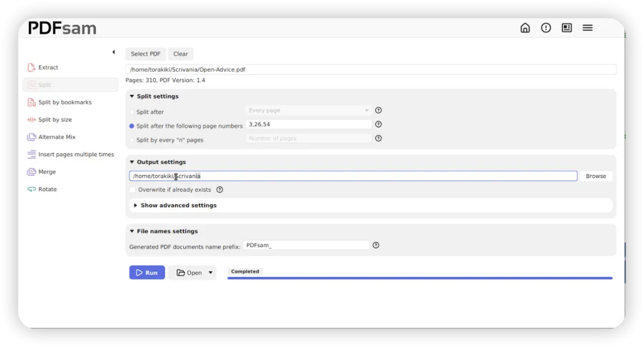Click the Number of pages field

click(309, 138)
